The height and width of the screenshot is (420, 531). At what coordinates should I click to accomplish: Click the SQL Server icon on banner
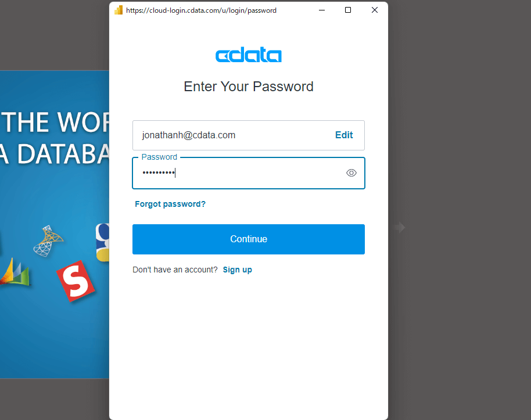[48, 241]
